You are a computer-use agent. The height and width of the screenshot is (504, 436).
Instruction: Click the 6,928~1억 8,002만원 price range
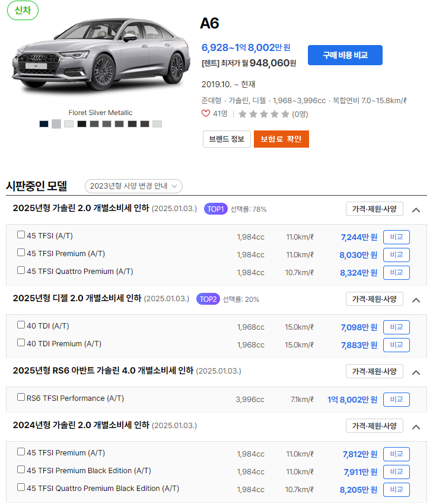[x=246, y=47]
